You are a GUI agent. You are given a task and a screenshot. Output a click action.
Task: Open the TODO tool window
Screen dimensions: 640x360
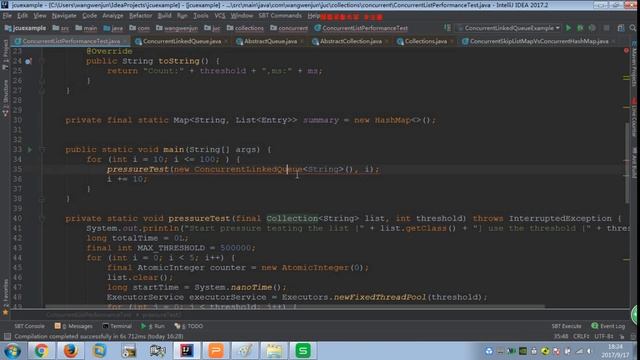189,326
